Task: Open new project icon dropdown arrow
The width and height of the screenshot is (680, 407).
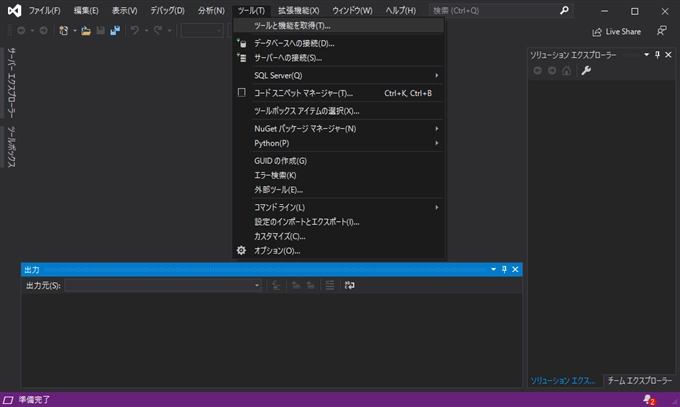Action: pyautogui.click(x=75, y=30)
